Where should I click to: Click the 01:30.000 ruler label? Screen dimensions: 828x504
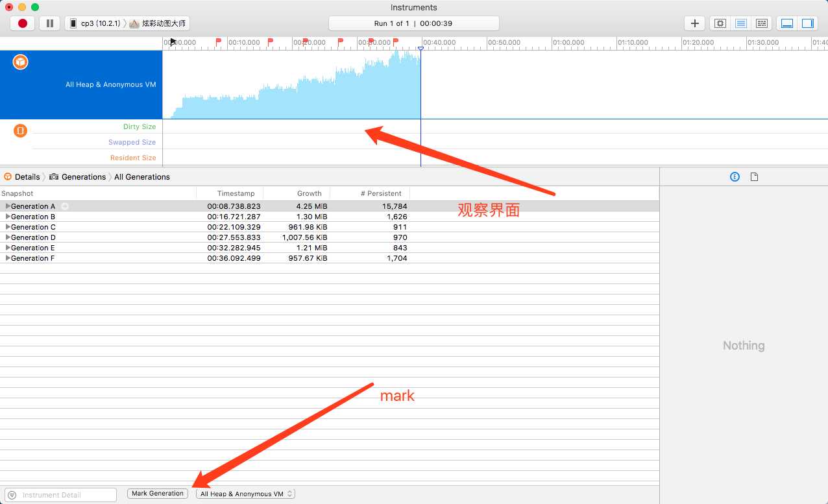pos(763,43)
